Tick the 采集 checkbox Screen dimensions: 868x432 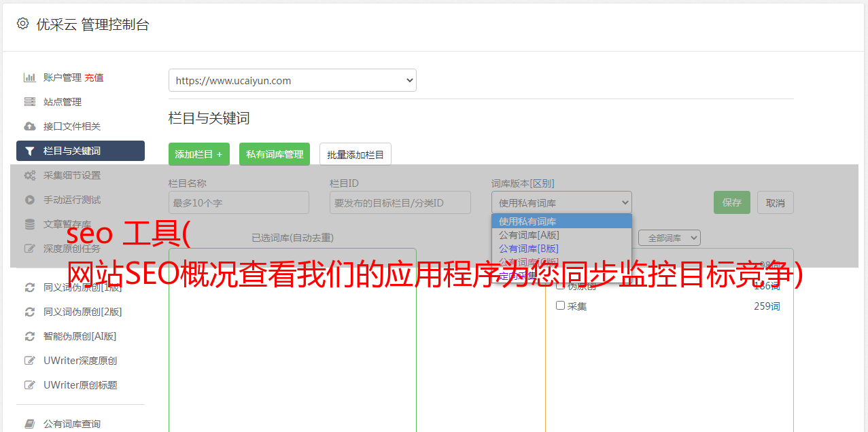pos(561,306)
